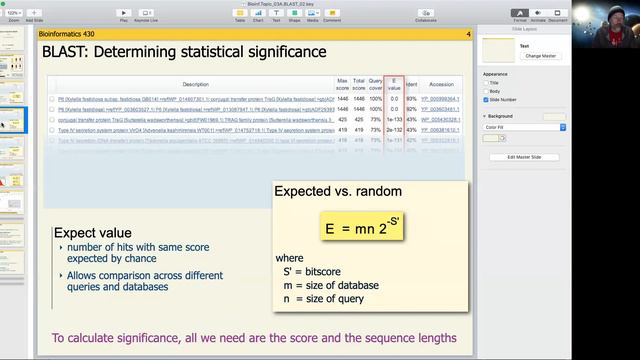Click the purple 'To calculate significance' sentence
The width and height of the screenshot is (640, 360).
click(x=254, y=338)
